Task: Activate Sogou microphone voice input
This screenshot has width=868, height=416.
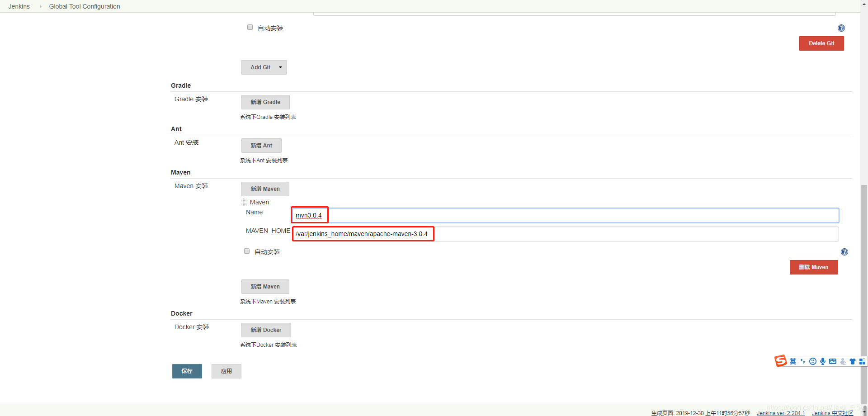Action: (823, 361)
